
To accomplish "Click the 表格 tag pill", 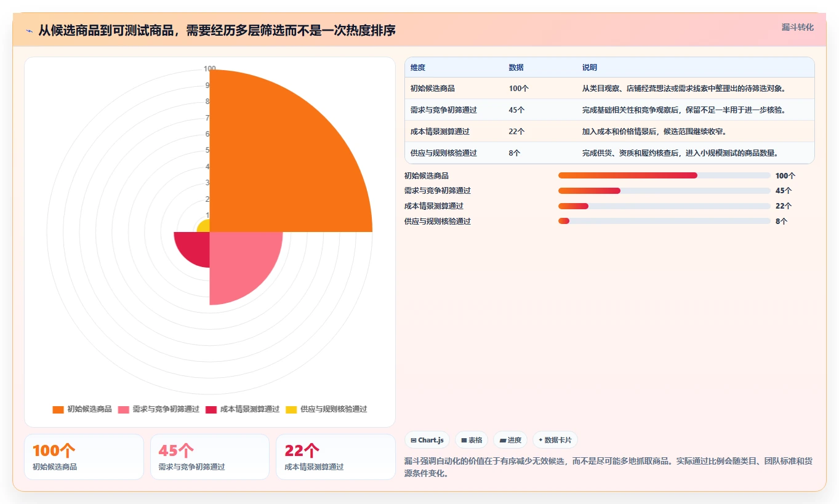I will point(472,440).
